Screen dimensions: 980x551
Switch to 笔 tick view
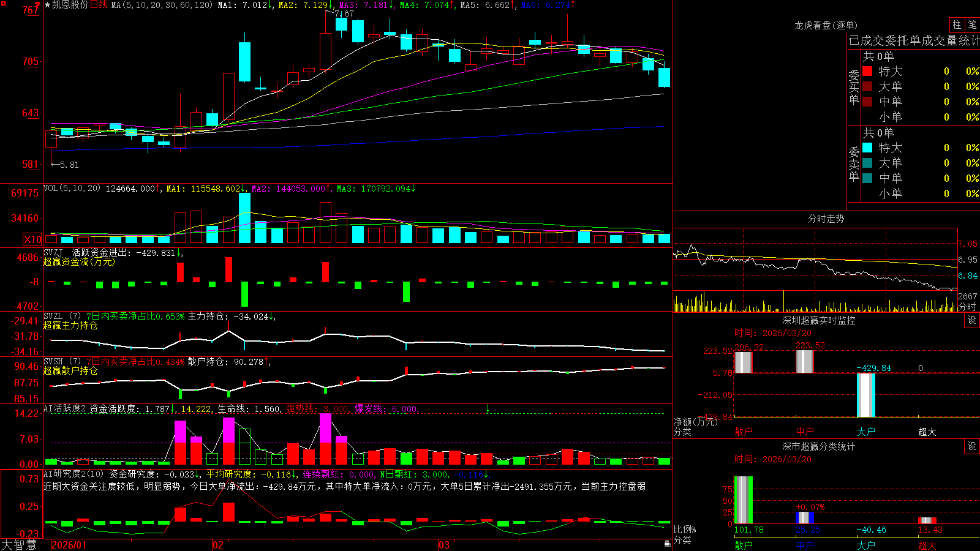pyautogui.click(x=972, y=24)
